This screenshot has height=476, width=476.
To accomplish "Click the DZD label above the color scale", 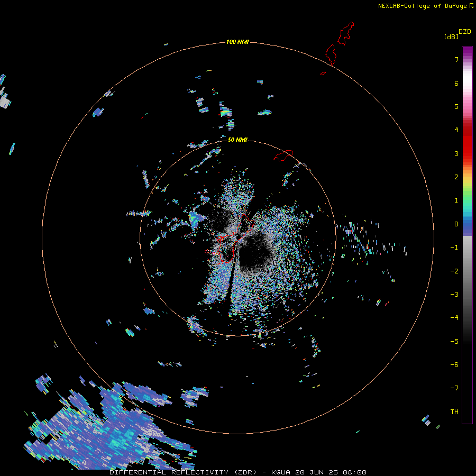I will coord(465,32).
